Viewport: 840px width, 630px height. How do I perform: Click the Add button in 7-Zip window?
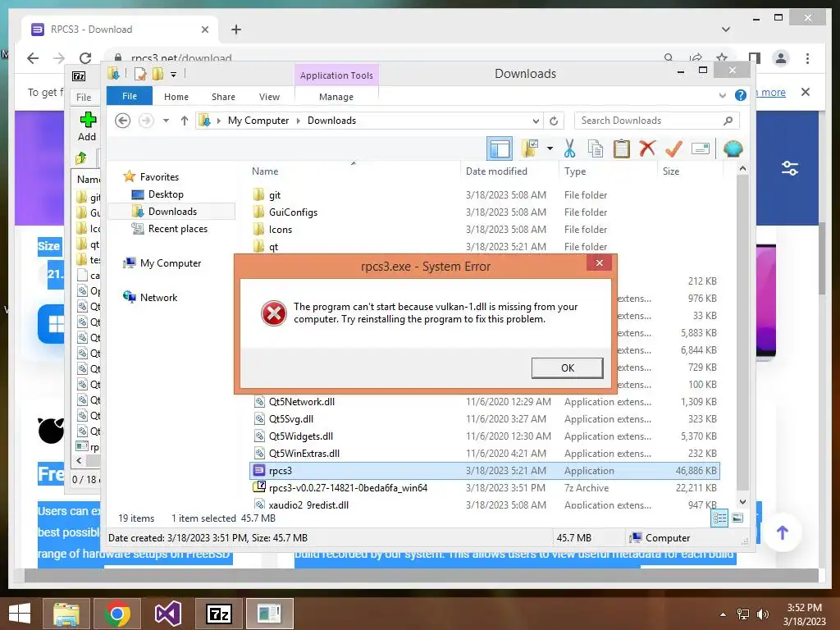pyautogui.click(x=87, y=126)
